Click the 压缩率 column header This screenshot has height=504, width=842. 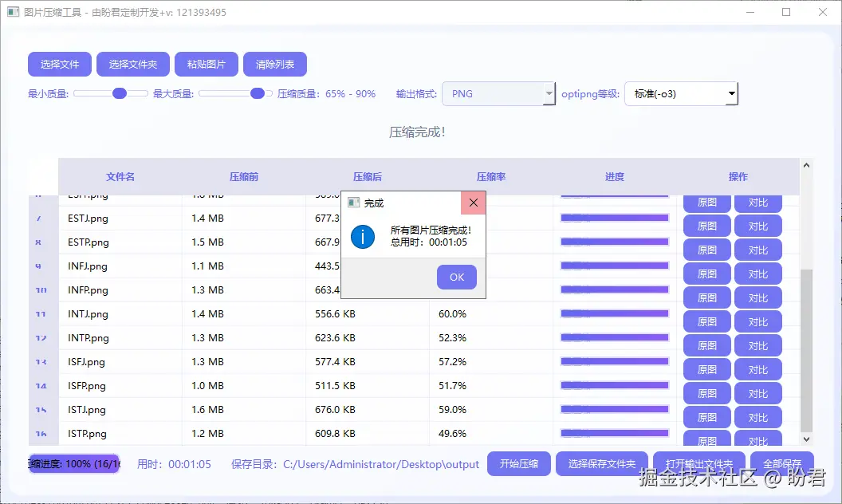pos(491,177)
